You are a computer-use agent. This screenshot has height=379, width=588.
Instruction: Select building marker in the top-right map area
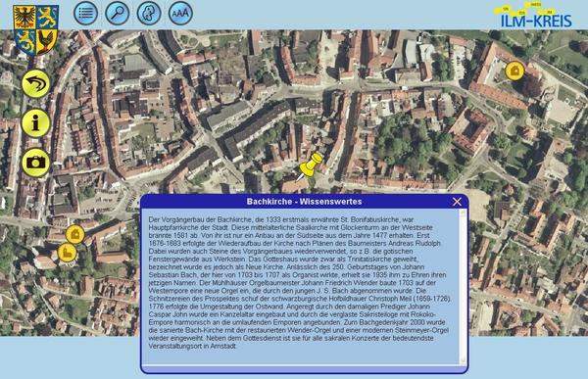(x=514, y=71)
